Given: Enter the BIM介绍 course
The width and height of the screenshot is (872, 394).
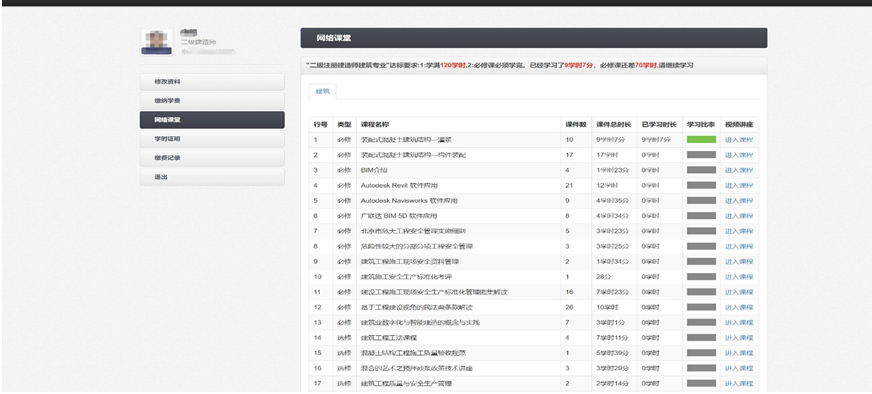Looking at the screenshot, I should coord(739,170).
